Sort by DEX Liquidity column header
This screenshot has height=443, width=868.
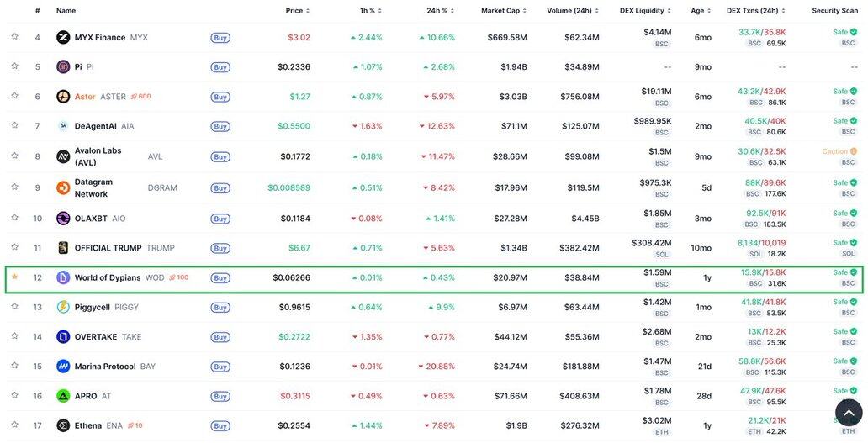645,11
